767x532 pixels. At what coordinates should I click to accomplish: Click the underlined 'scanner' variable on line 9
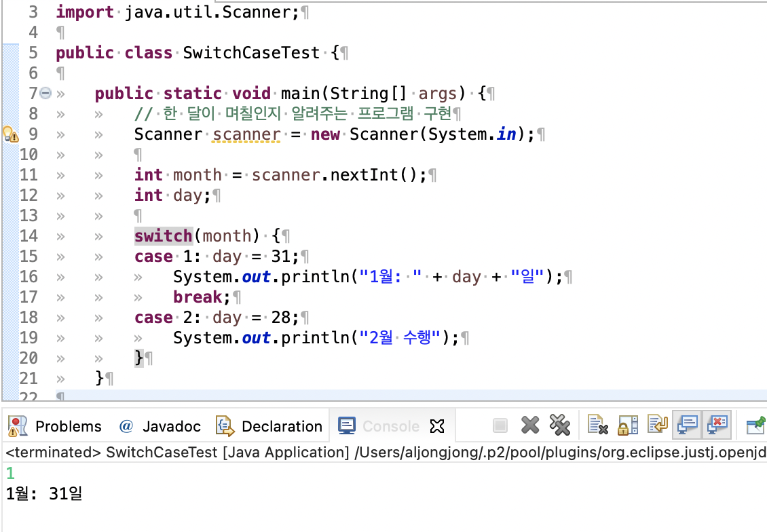246,134
